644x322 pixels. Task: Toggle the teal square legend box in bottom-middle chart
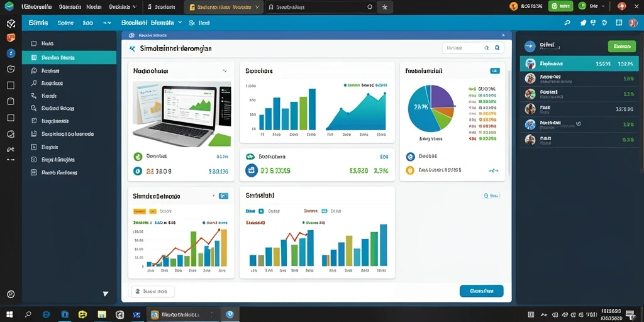pos(325,211)
